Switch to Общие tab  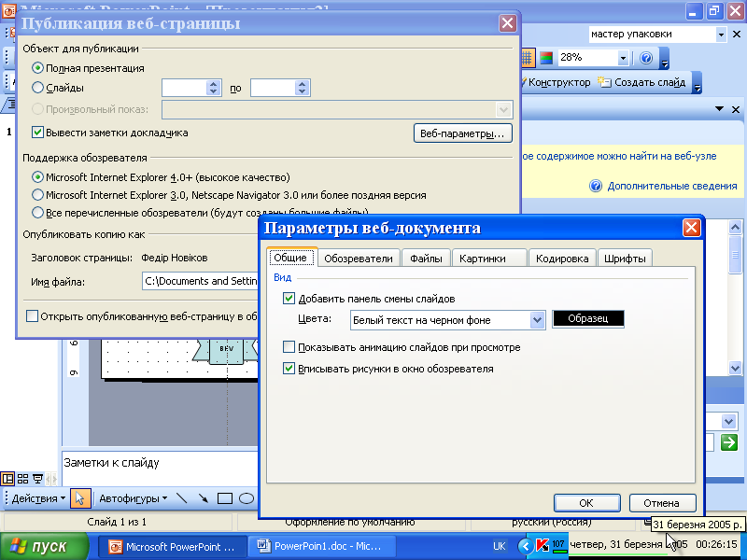tap(290, 258)
